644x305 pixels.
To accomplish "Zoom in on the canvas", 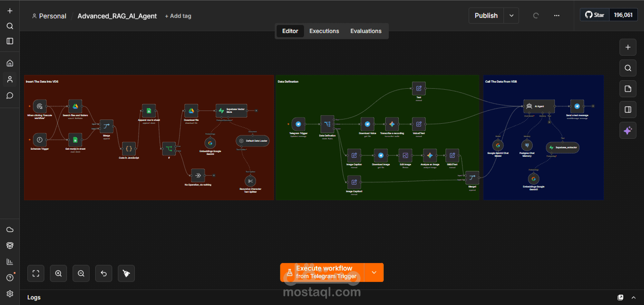I will coord(58,273).
